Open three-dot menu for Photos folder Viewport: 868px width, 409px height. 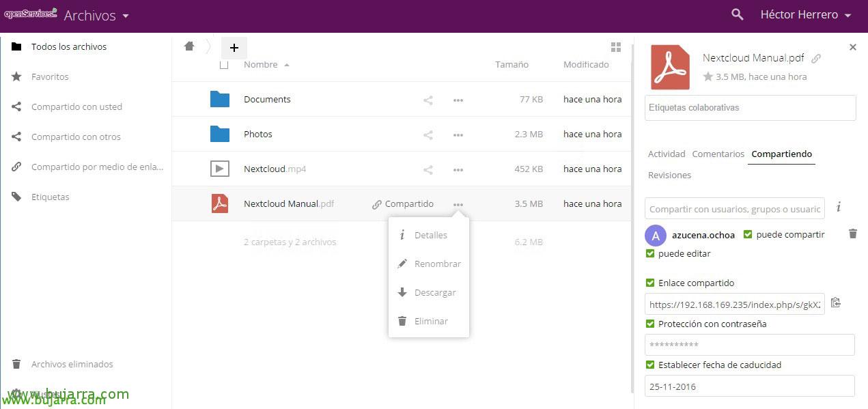458,135
